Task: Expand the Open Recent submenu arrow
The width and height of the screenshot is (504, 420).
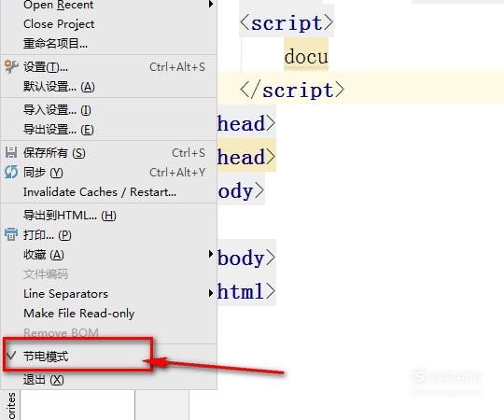Action: (x=211, y=4)
